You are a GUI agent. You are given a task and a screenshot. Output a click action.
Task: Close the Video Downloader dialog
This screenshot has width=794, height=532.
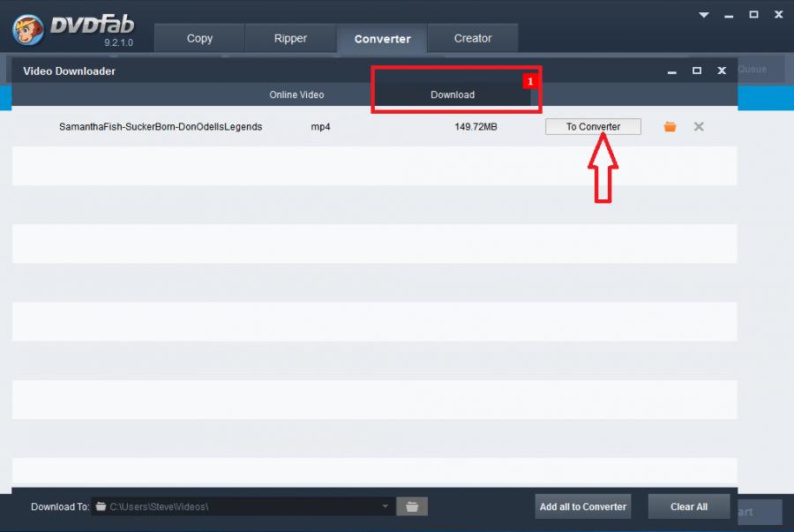click(722, 71)
